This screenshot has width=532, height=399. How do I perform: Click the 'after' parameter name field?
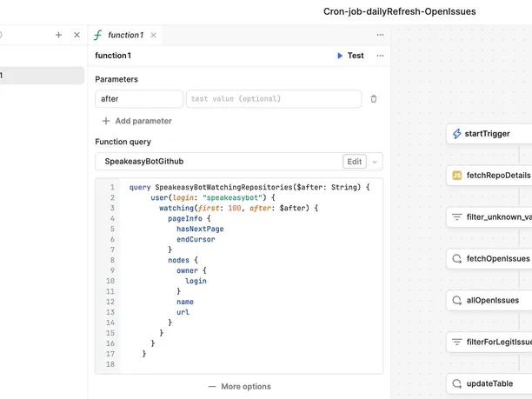point(139,99)
